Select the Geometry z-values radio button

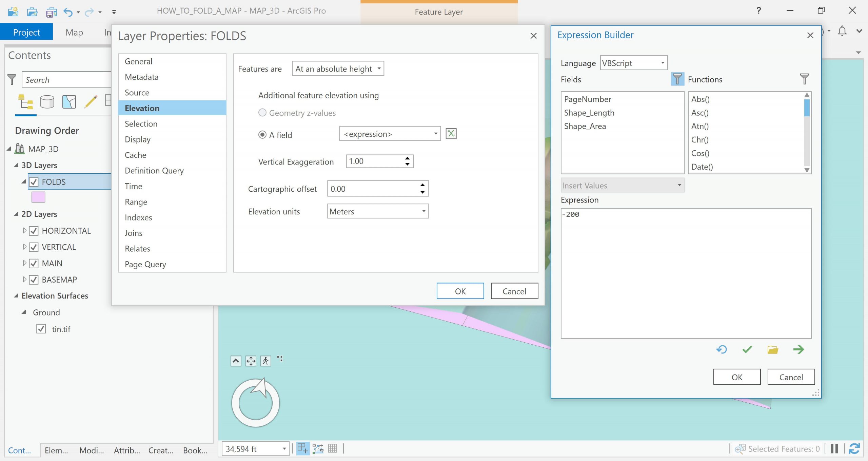pos(262,113)
